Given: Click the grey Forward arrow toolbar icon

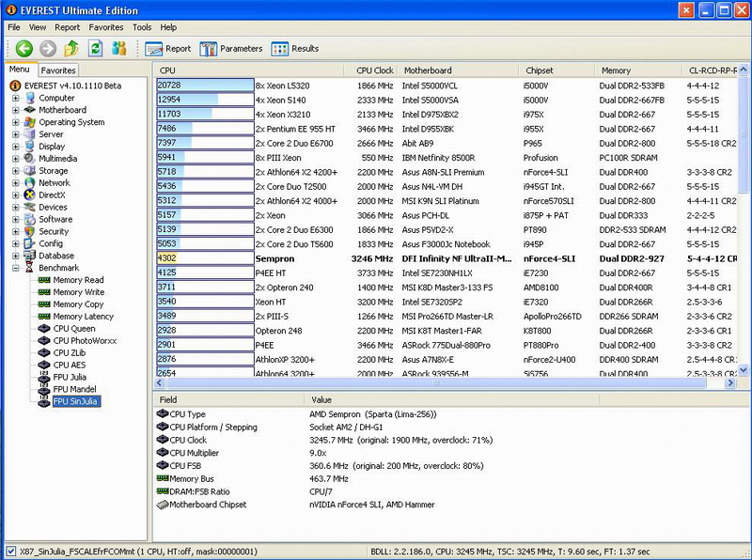Looking at the screenshot, I should 48,49.
